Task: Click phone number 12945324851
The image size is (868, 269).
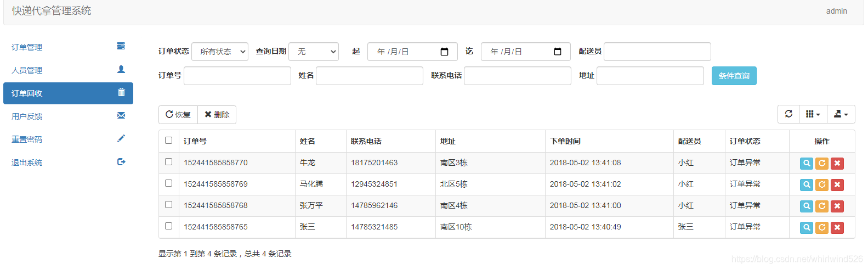Action: 374,184
